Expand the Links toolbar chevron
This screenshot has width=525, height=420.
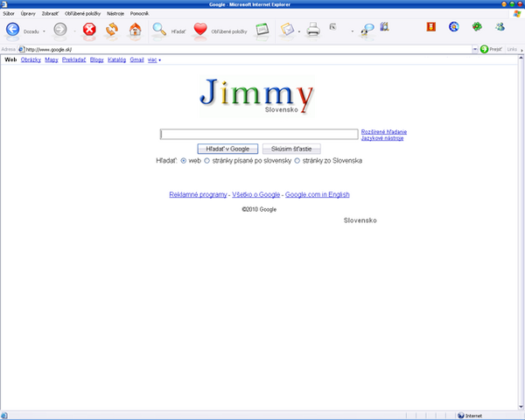tap(521, 50)
